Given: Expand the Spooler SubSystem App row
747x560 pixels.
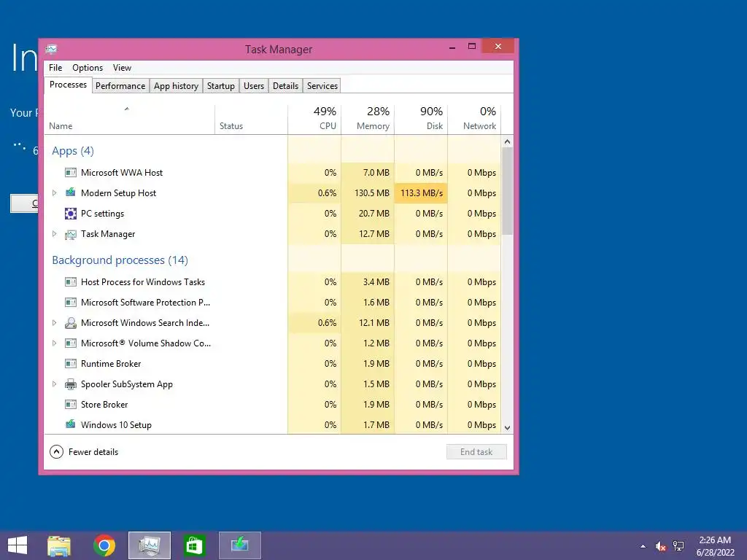Looking at the screenshot, I should tap(54, 384).
